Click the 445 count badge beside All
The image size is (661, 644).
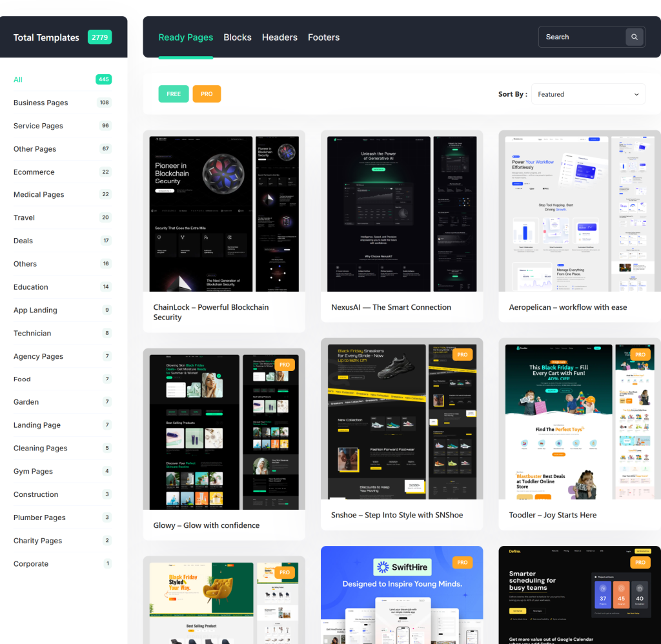[x=104, y=79]
